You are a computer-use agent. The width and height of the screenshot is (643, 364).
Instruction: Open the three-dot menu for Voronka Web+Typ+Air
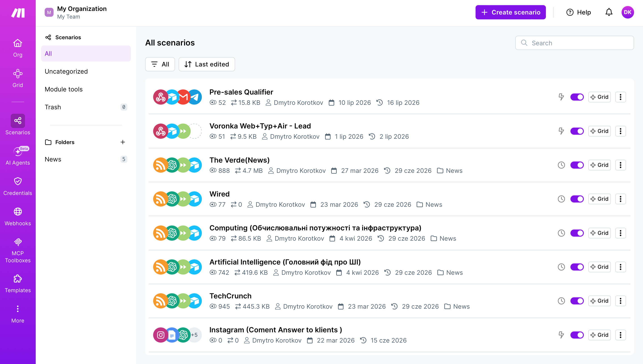(620, 131)
